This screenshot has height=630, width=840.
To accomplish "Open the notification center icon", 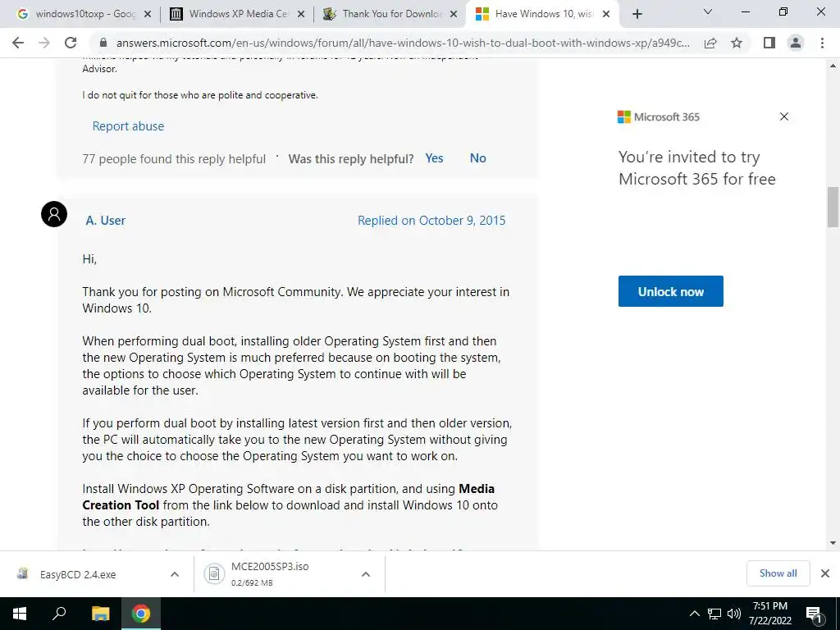I will [x=814, y=614].
